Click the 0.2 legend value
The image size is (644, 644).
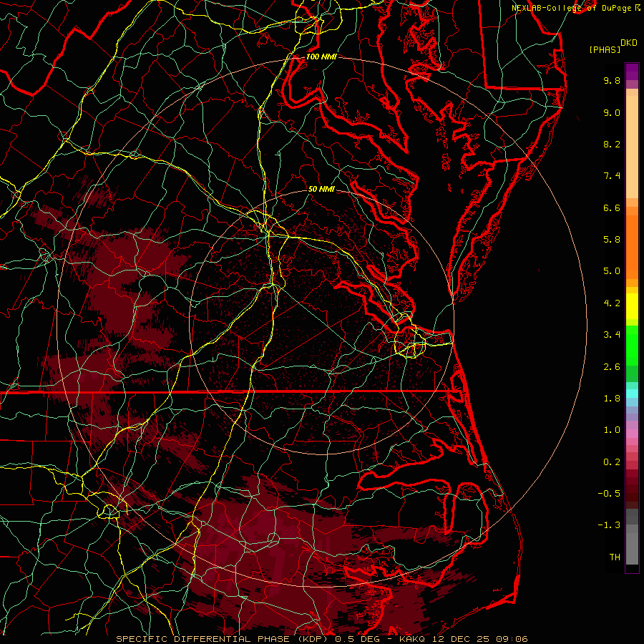click(x=612, y=462)
